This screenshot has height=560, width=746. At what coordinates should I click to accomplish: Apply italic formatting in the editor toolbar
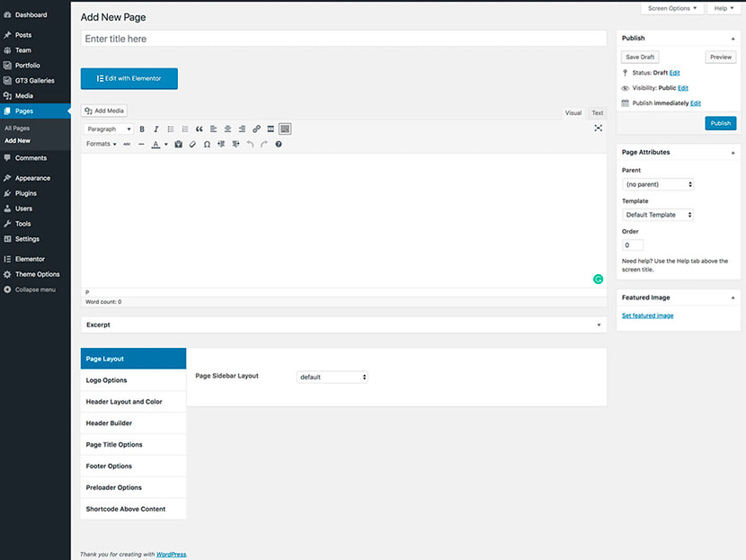click(x=156, y=129)
